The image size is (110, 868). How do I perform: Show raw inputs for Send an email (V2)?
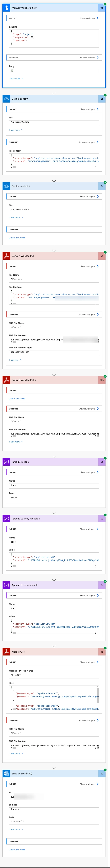click(x=89, y=784)
